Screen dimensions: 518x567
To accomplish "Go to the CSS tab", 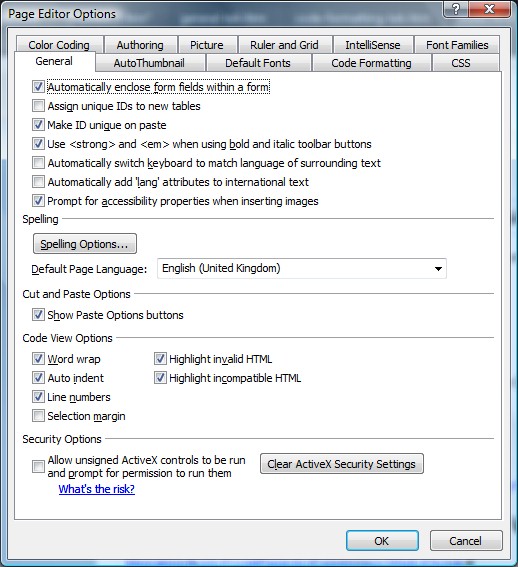I will (x=461, y=63).
